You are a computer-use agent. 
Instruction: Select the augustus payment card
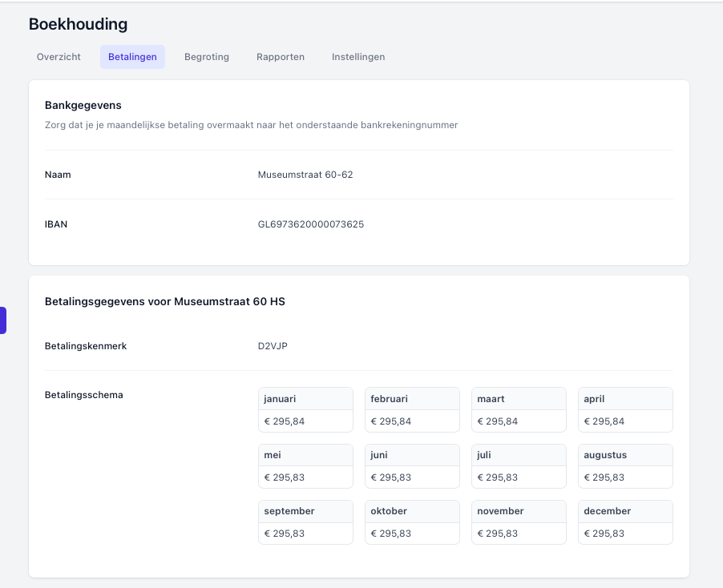(x=625, y=465)
